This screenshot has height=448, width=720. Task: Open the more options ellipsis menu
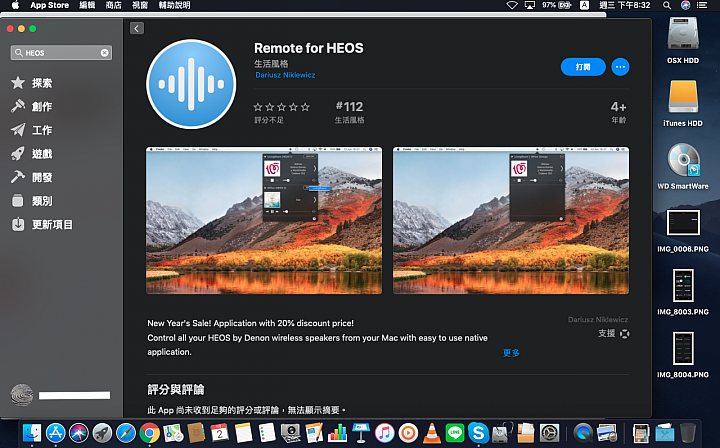(620, 67)
